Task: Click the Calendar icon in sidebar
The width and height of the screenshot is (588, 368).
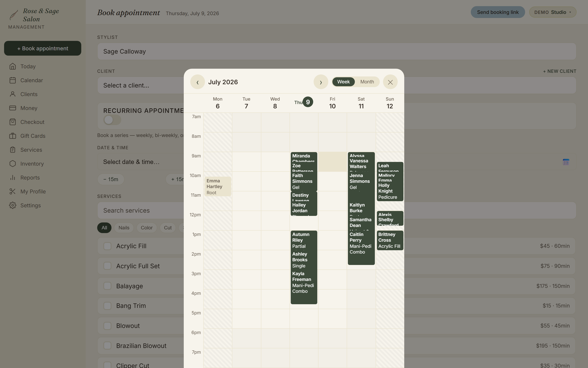Action: pyautogui.click(x=13, y=80)
